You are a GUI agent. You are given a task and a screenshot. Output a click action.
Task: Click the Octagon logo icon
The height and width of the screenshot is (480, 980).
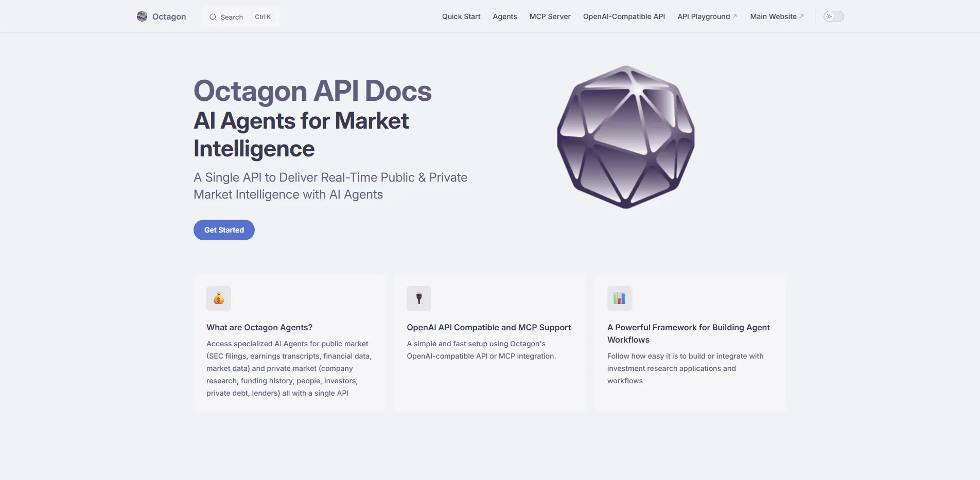[x=142, y=16]
